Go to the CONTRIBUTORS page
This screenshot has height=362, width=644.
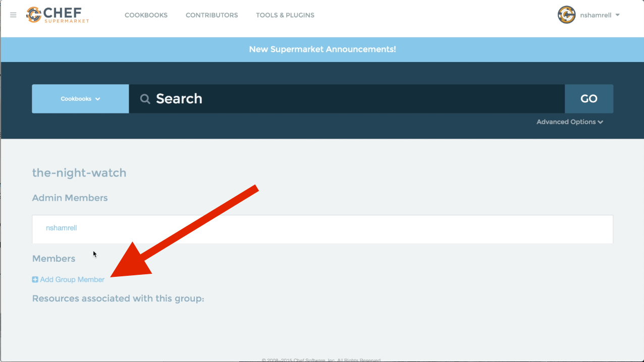coord(211,15)
